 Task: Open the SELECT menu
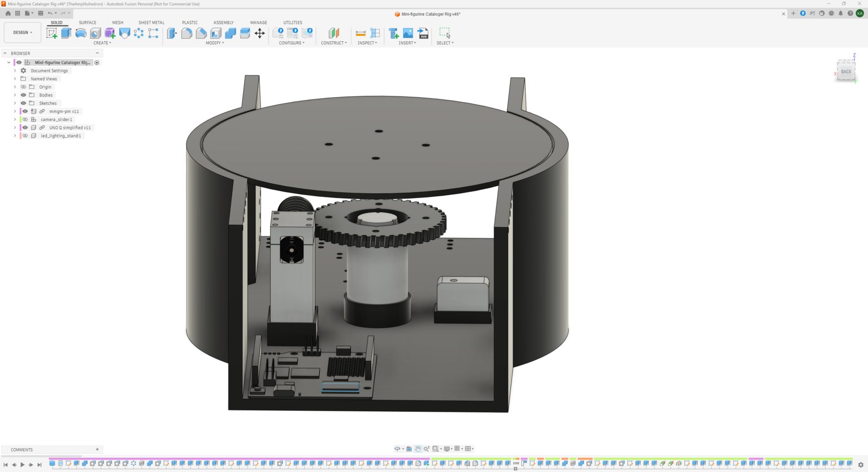point(445,43)
